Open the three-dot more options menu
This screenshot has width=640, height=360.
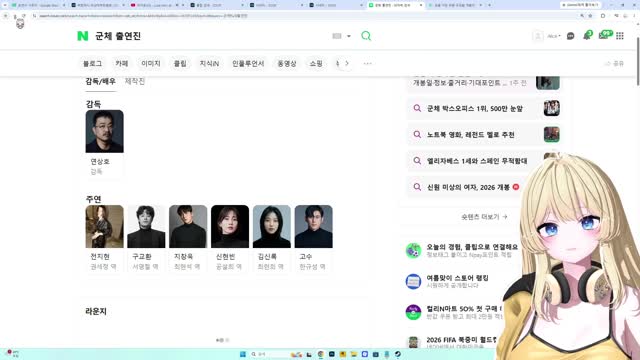coord(367,63)
